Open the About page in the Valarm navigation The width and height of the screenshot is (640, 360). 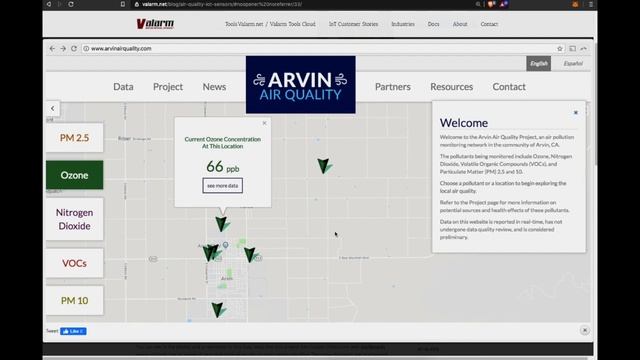click(x=460, y=24)
